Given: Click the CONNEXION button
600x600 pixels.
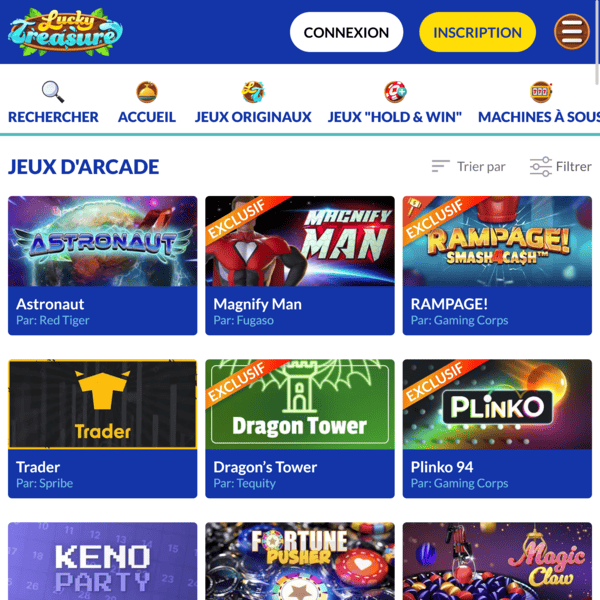Looking at the screenshot, I should click(346, 32).
